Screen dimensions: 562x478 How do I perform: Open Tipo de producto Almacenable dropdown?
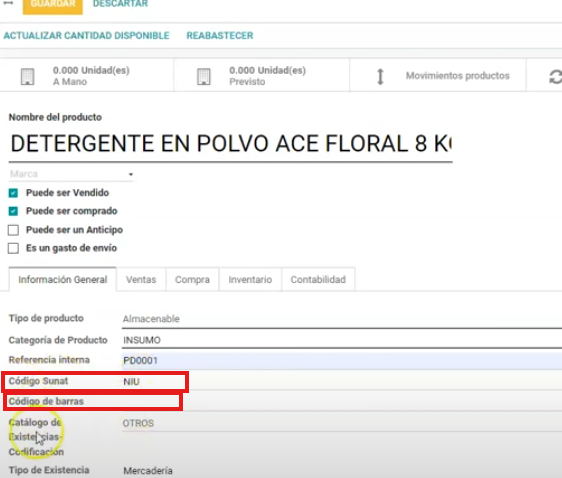[342, 319]
